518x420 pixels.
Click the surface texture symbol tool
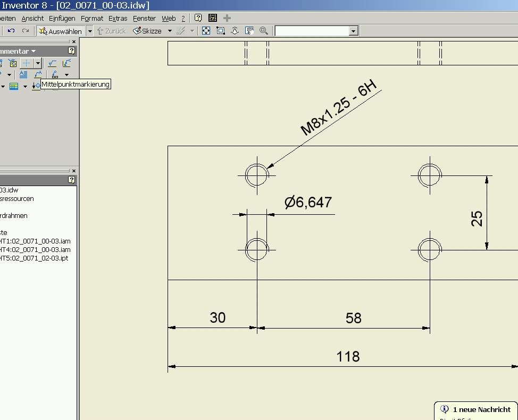pyautogui.click(x=52, y=63)
